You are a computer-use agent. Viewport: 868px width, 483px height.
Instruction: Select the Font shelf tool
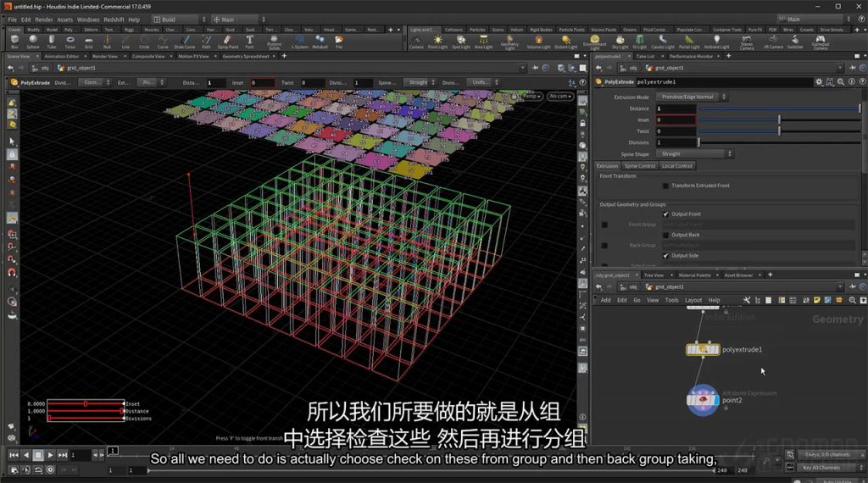[x=250, y=42]
